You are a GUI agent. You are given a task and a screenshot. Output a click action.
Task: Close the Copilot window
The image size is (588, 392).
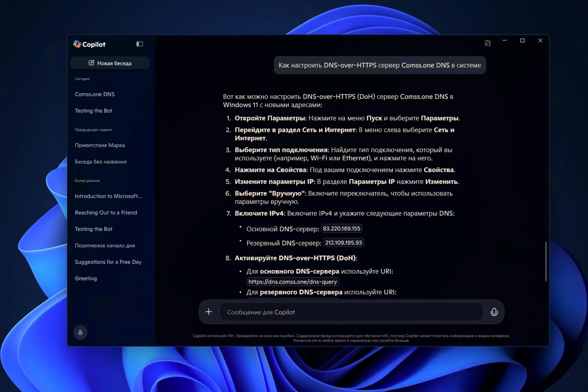[x=541, y=40]
